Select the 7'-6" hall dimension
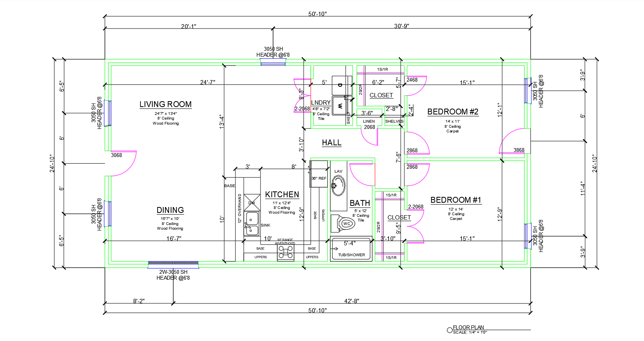Image resolution: width=644 pixels, height=341 pixels. [398, 157]
